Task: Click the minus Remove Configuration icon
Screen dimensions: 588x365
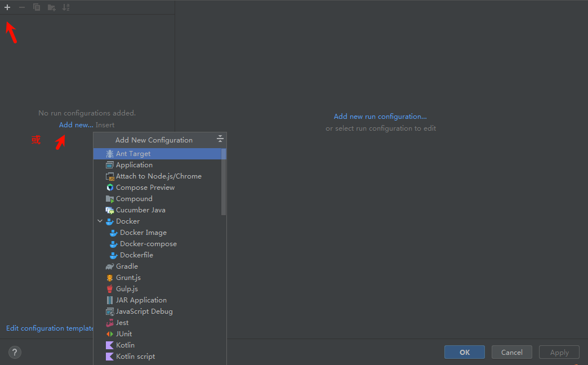Action: pyautogui.click(x=22, y=7)
